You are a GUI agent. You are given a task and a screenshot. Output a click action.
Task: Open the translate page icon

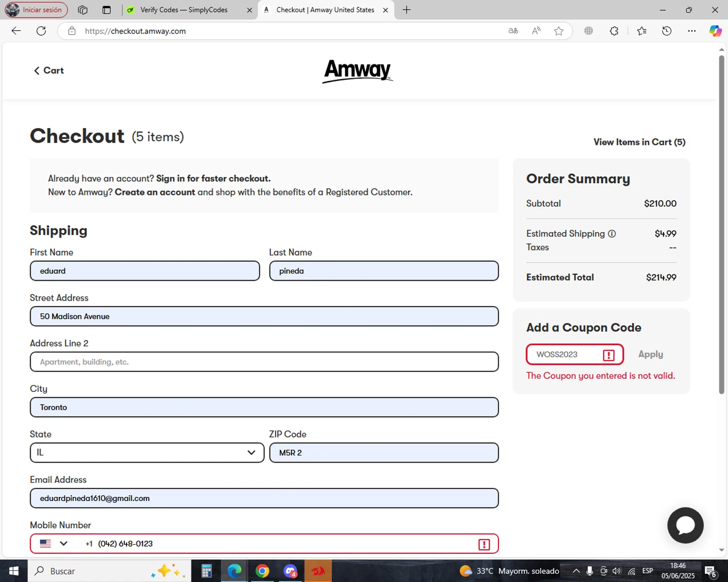click(513, 31)
